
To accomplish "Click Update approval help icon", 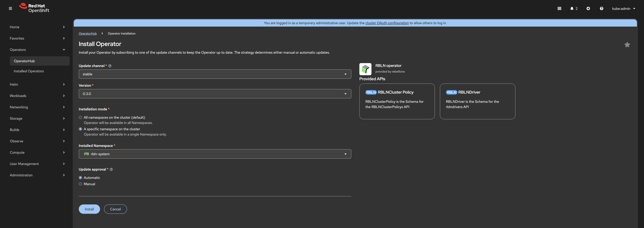I will click(111, 169).
